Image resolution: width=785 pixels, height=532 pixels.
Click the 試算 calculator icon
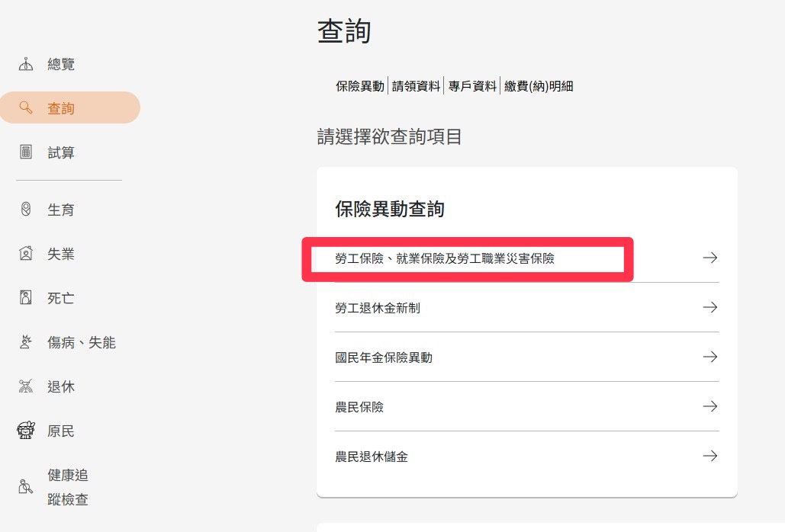[26, 152]
